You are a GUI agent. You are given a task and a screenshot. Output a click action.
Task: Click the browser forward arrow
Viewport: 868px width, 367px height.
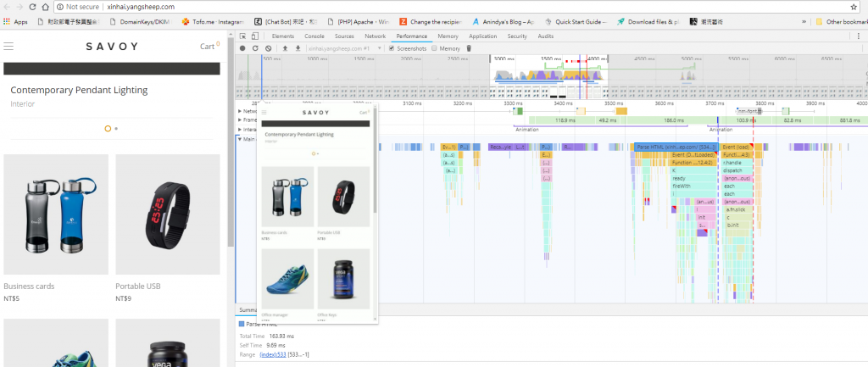point(20,7)
